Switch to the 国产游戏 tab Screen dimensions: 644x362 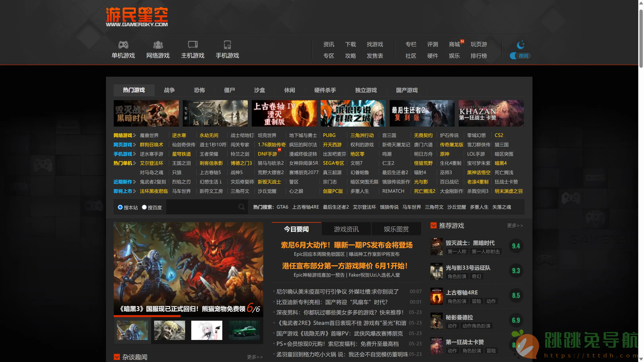(x=407, y=90)
